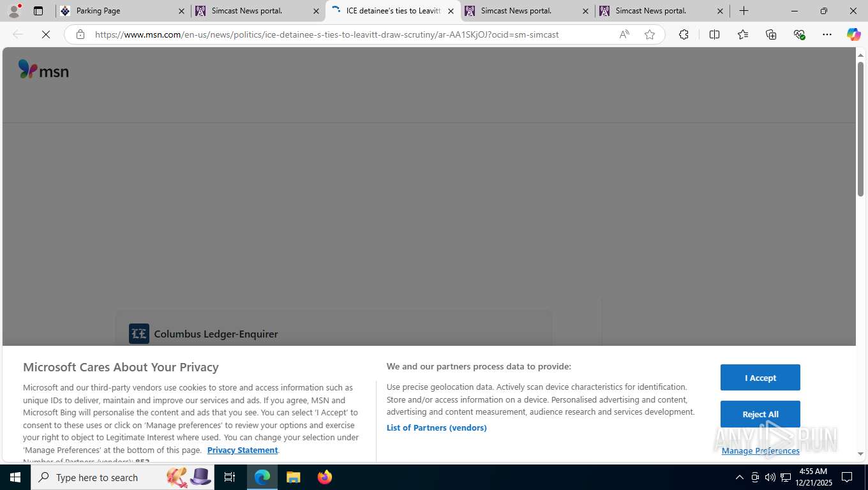
Task: Open the clock showing 4:55 AM
Action: coord(812,477)
